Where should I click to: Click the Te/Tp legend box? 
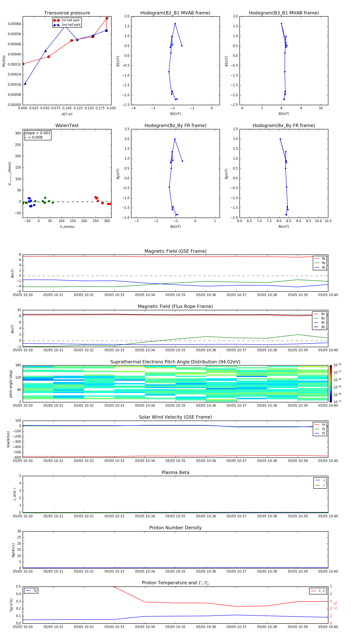(318, 591)
